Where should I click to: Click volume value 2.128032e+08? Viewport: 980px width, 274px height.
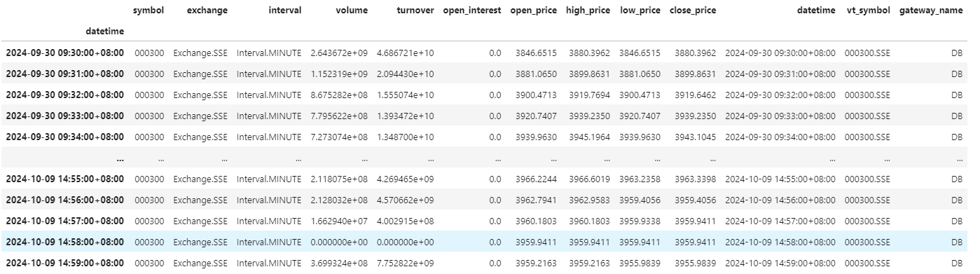339,200
